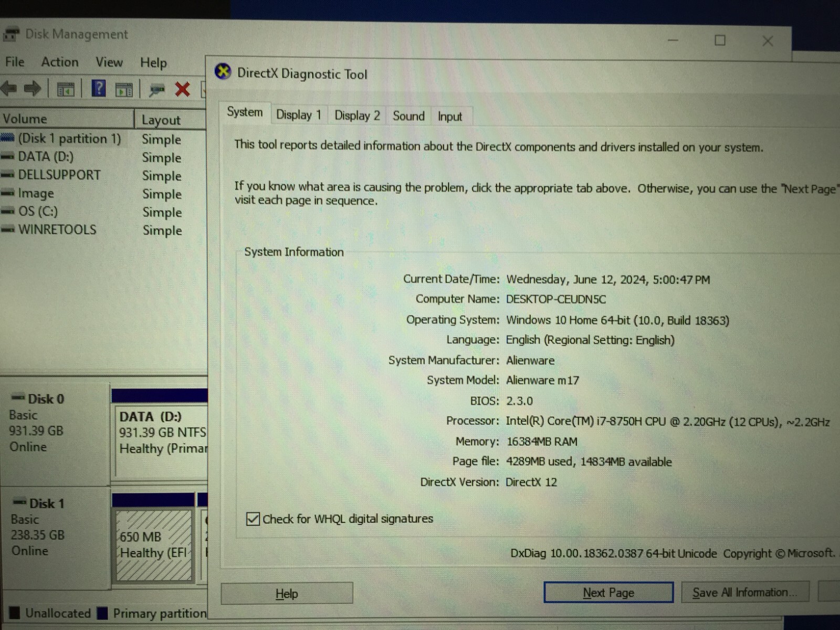Uncheck Check for WHQL digital signatures
The width and height of the screenshot is (840, 630).
tap(253, 519)
